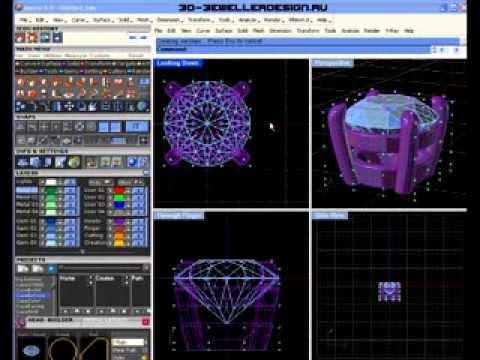The width and height of the screenshot is (480, 360).
Task: Open the dark green Metal 01 color swatch
Action: coord(51,190)
